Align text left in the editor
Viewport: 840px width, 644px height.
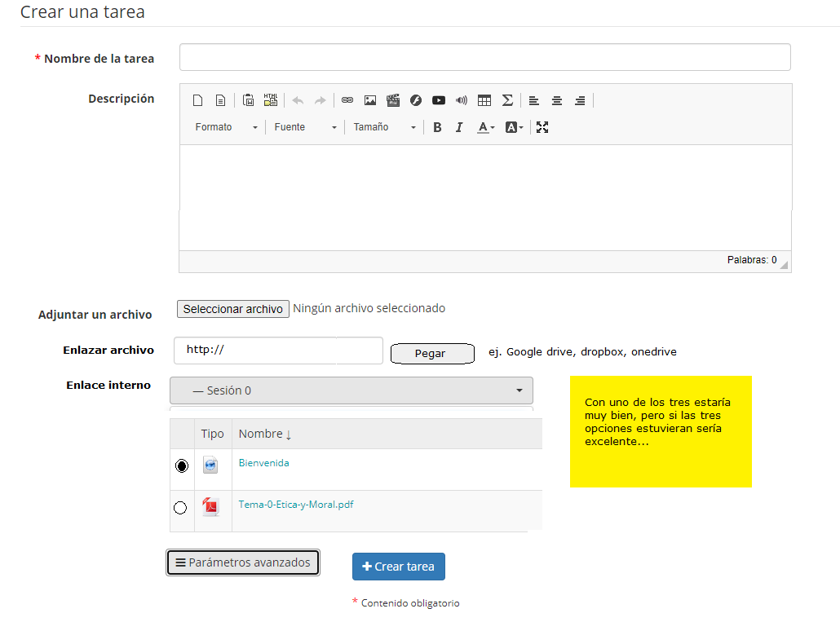(x=534, y=100)
